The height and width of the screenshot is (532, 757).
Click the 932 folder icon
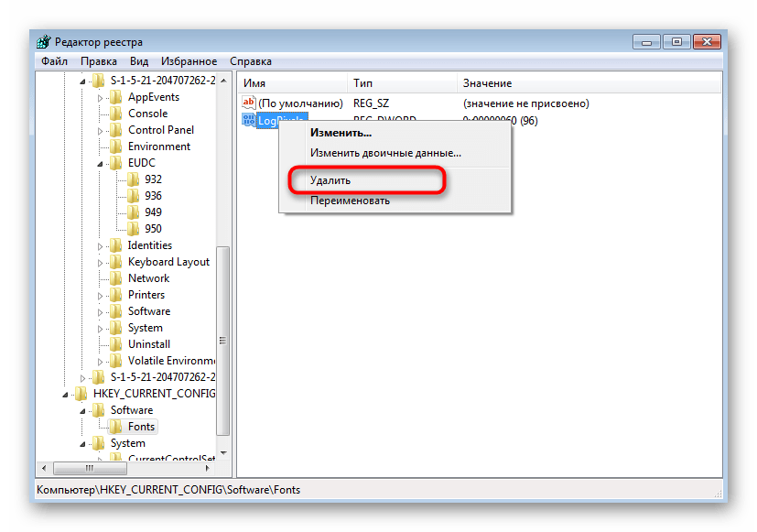point(134,179)
